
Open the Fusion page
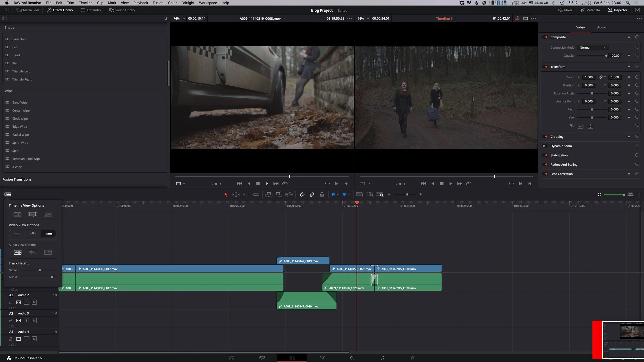click(x=322, y=358)
